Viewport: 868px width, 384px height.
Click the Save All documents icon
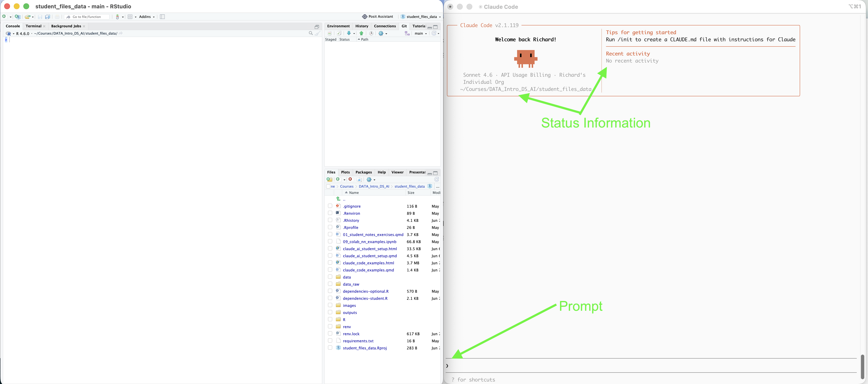point(47,16)
